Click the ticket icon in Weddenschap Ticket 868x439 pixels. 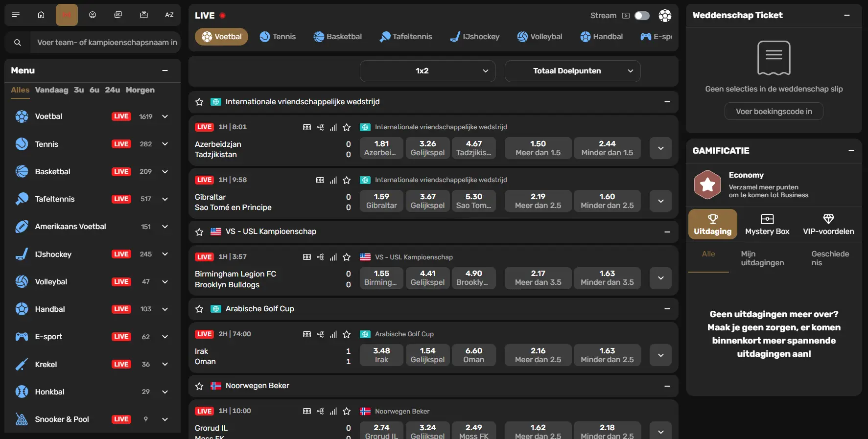(x=774, y=58)
